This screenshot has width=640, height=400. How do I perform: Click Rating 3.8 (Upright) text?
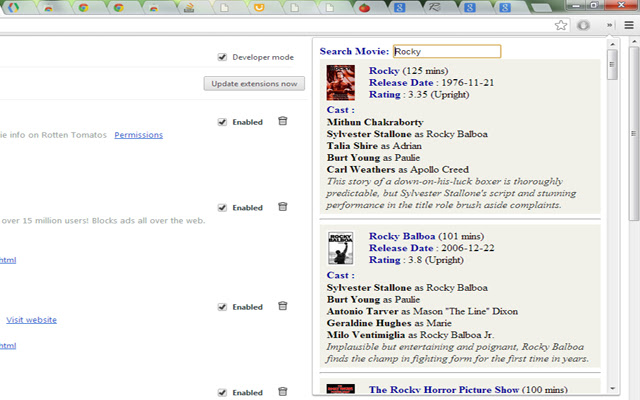click(x=416, y=260)
